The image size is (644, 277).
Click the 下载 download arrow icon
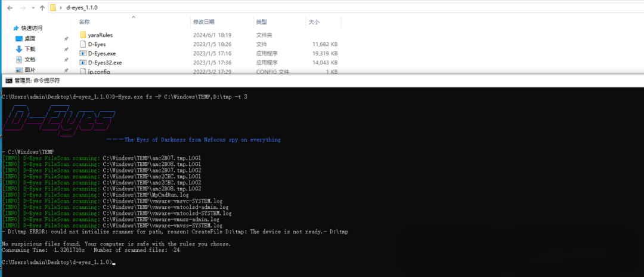(x=18, y=49)
